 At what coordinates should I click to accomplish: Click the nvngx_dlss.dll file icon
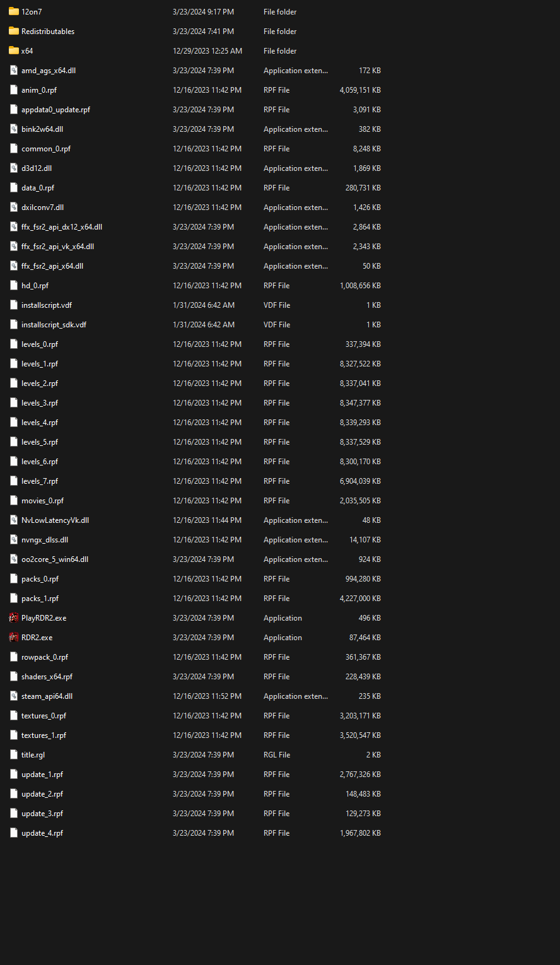pos(14,539)
